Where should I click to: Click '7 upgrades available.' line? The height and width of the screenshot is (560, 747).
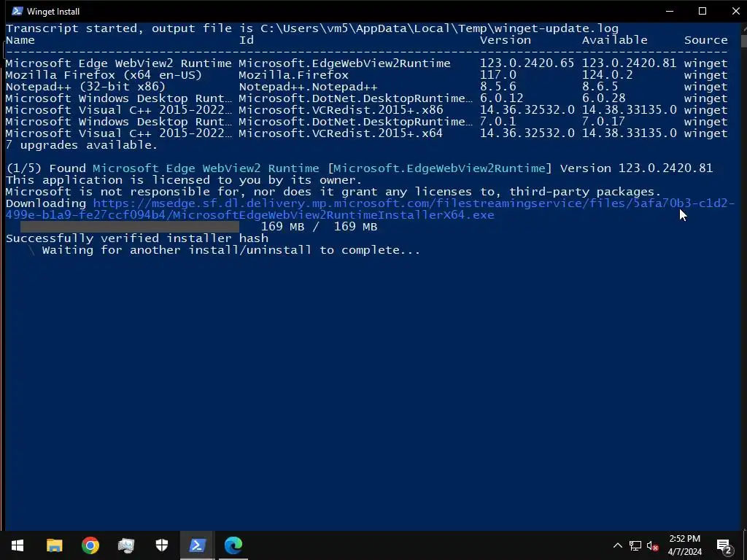[82, 145]
